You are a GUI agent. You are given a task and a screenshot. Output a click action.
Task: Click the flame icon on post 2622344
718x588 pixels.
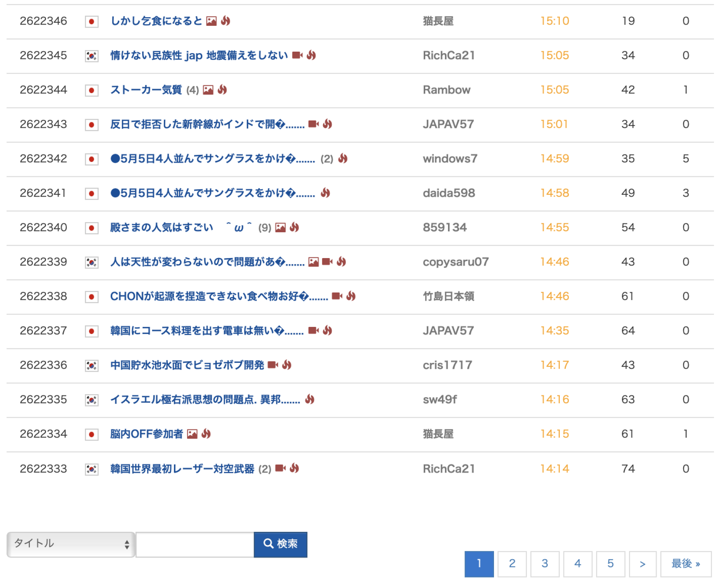click(x=223, y=90)
